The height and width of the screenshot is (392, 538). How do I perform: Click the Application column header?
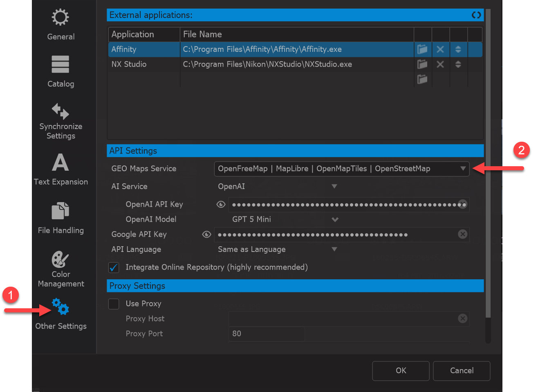[144, 34]
